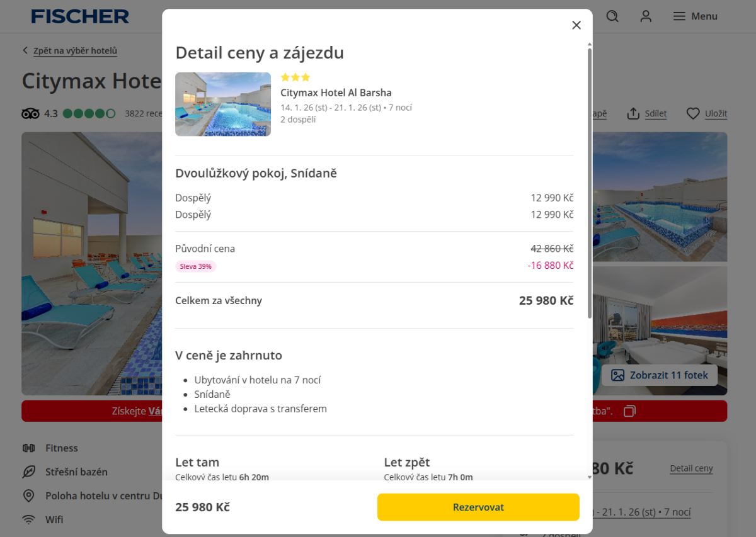This screenshot has width=756, height=537.
Task: Click the Střešní bazén leaf icon
Action: point(28,472)
